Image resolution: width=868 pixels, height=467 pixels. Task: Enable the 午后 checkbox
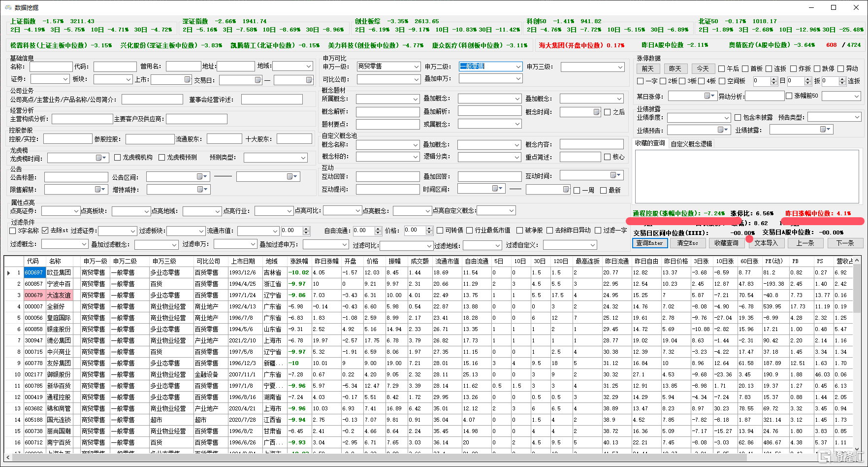click(x=722, y=69)
